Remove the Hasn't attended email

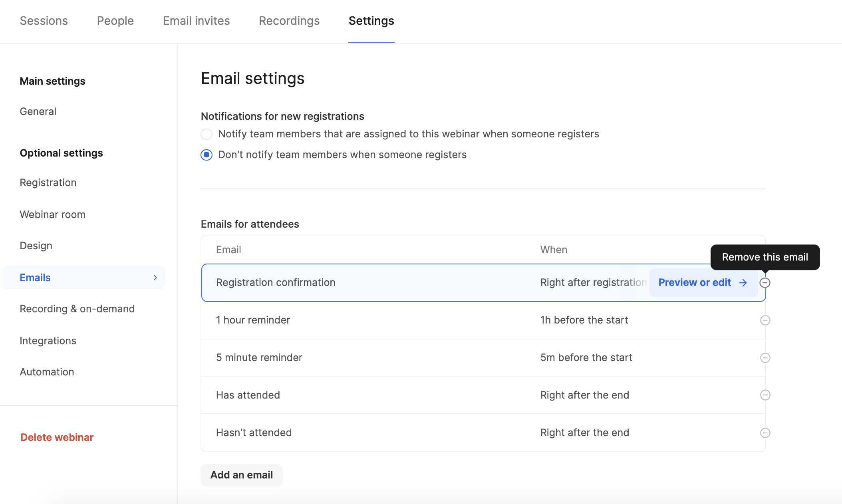click(x=765, y=433)
